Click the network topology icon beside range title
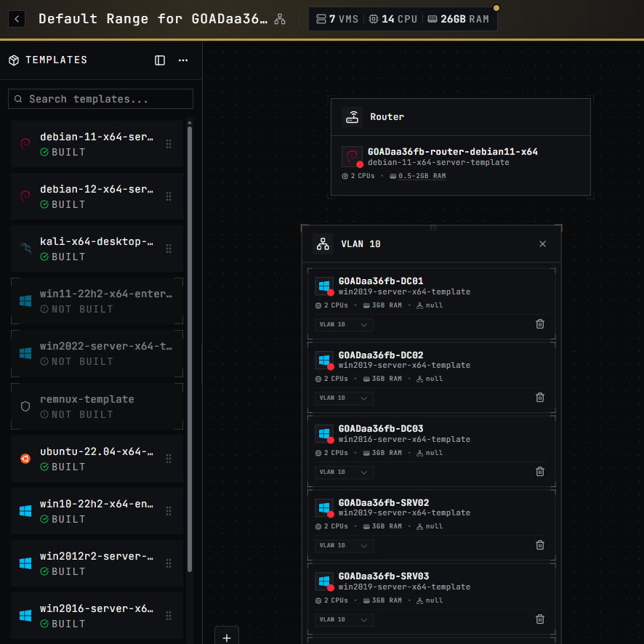644x644 pixels. tap(280, 19)
